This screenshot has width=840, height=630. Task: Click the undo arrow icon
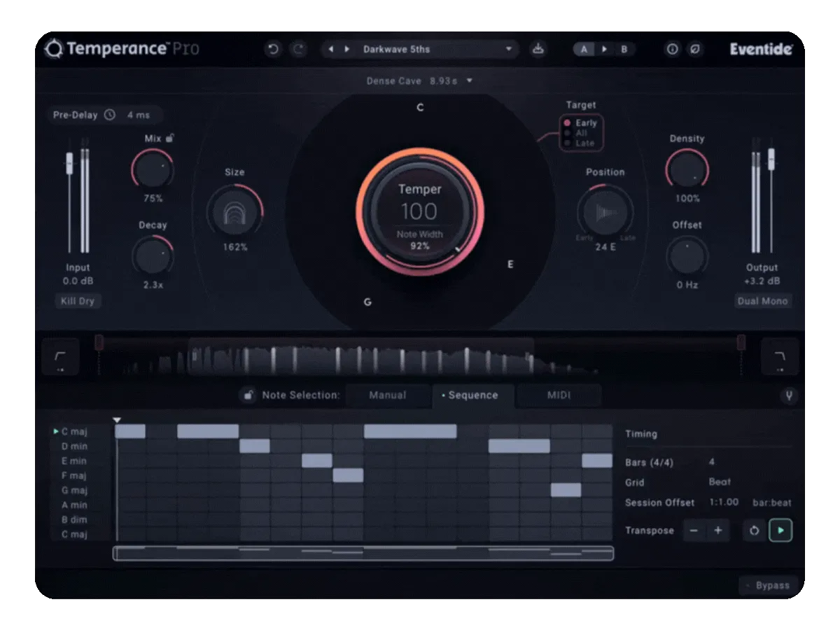274,50
